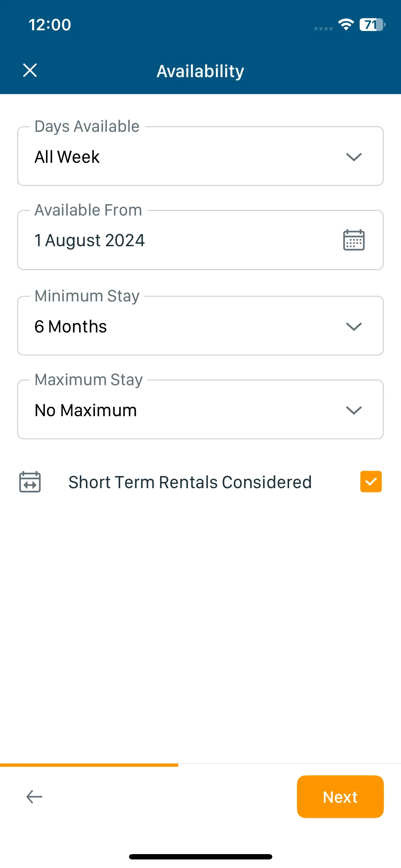Screen dimensions: 401x868
Task: Select the All Week value
Action: (x=67, y=157)
